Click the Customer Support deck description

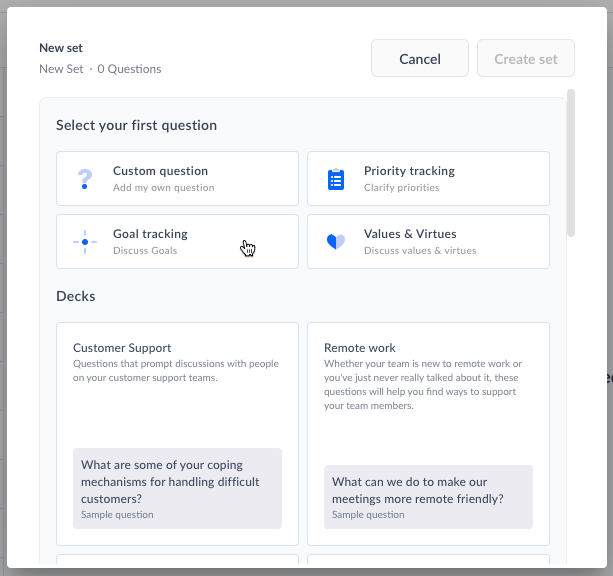click(x=176, y=371)
